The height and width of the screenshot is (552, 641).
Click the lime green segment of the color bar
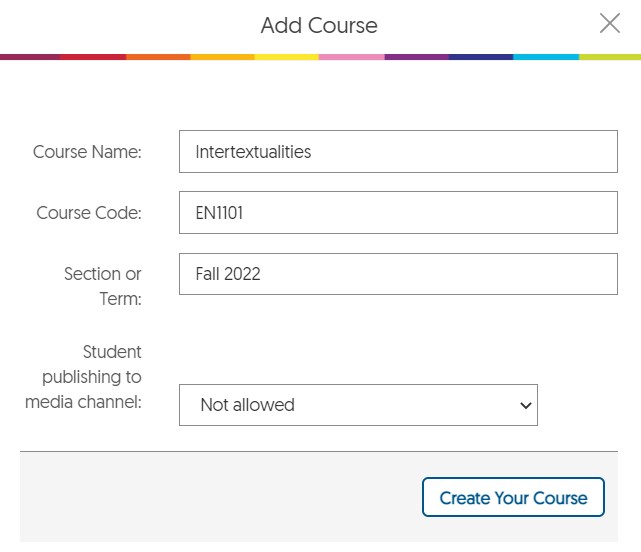609,57
